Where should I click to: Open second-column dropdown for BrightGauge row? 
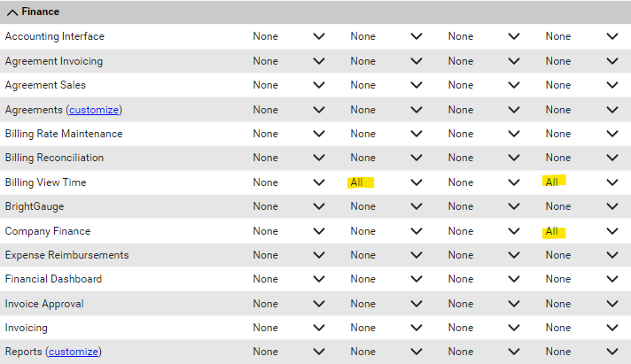click(x=386, y=206)
